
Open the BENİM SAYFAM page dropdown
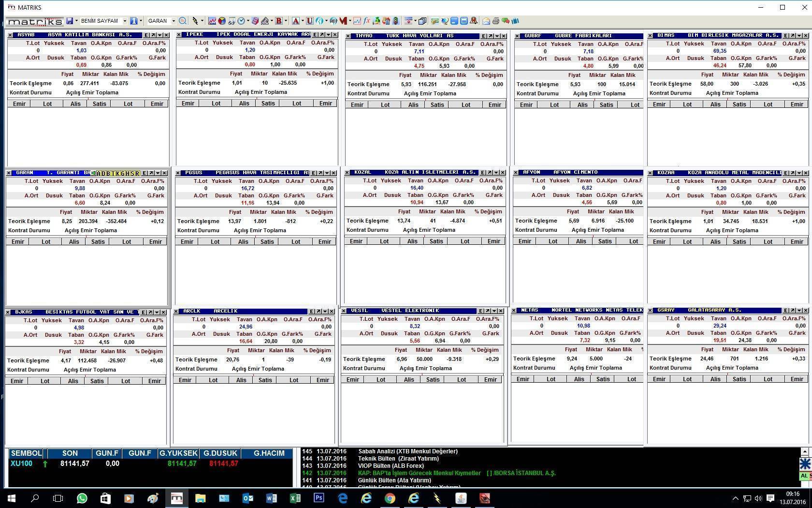click(x=124, y=21)
